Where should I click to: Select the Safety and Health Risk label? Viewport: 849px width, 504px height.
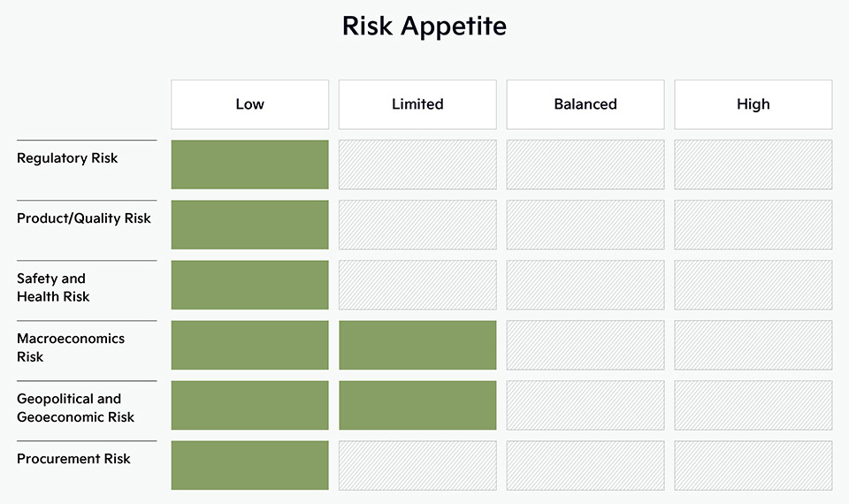pos(53,287)
